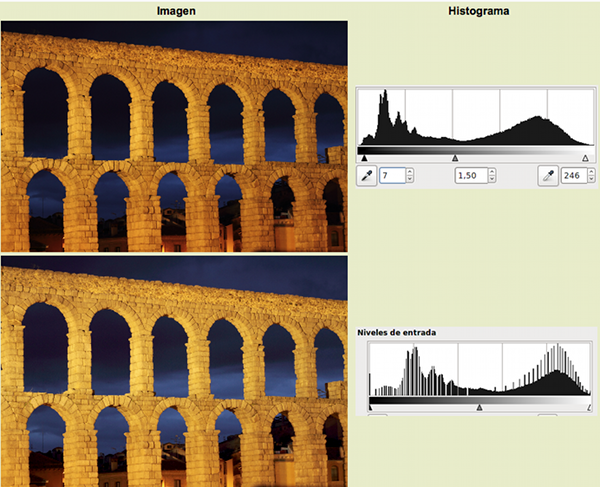The image size is (600, 487).
Task: Increase the black point value with up arrow
Action: (x=410, y=172)
